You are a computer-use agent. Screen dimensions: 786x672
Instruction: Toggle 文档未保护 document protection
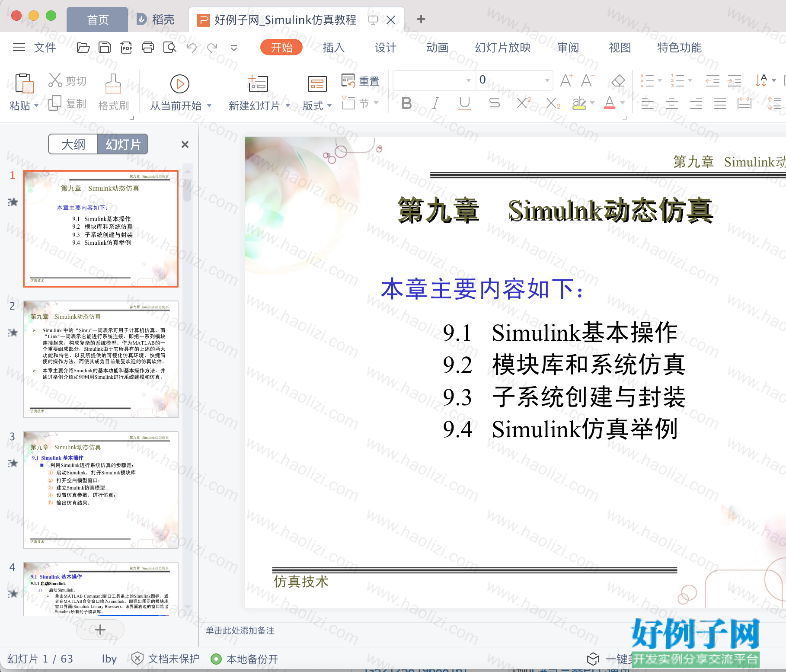[166, 659]
